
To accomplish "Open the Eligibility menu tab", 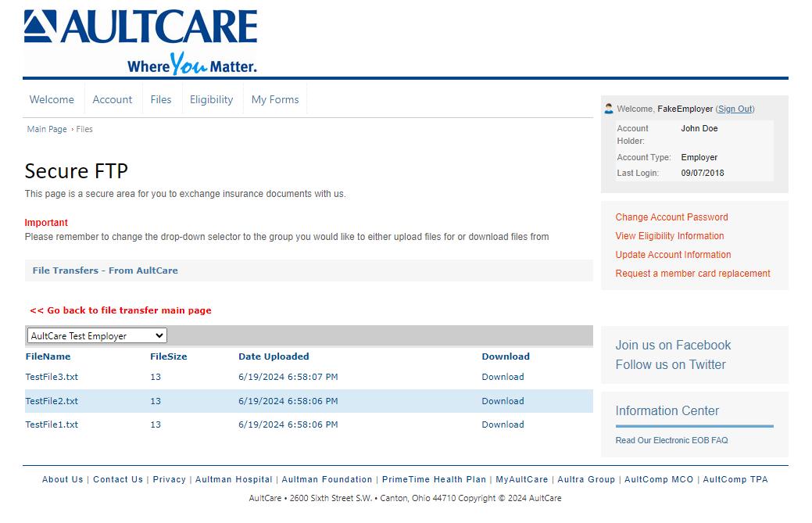I will (x=211, y=99).
